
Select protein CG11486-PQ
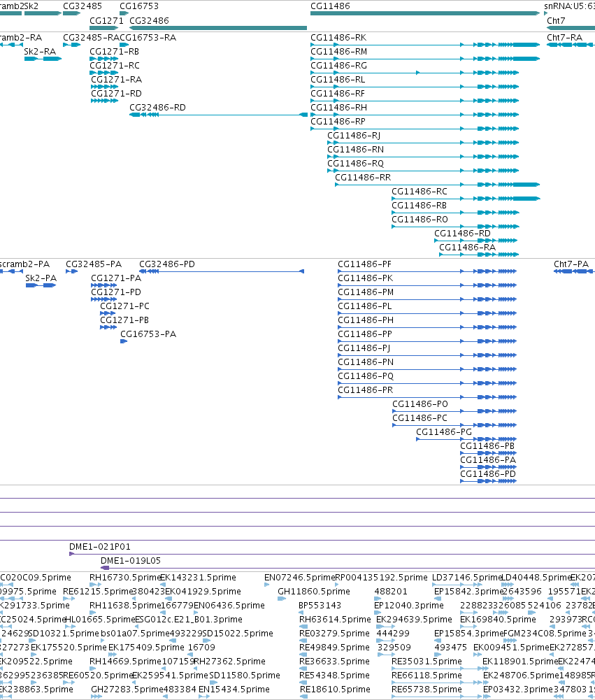(x=366, y=376)
